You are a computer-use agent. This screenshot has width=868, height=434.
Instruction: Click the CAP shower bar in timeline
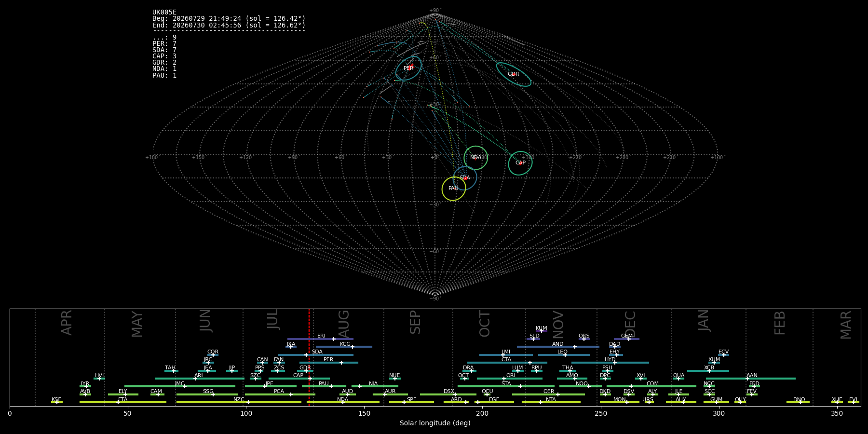pos(299,379)
